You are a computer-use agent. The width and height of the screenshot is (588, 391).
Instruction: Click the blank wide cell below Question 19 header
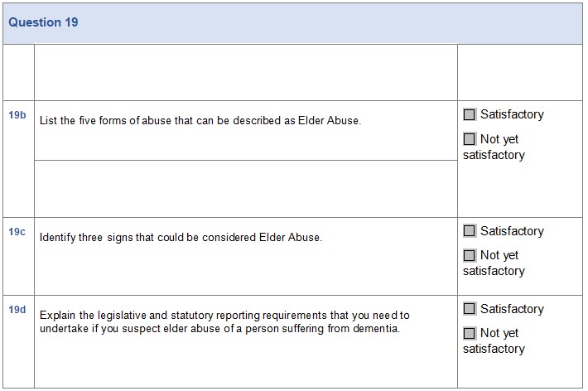[x=245, y=73]
